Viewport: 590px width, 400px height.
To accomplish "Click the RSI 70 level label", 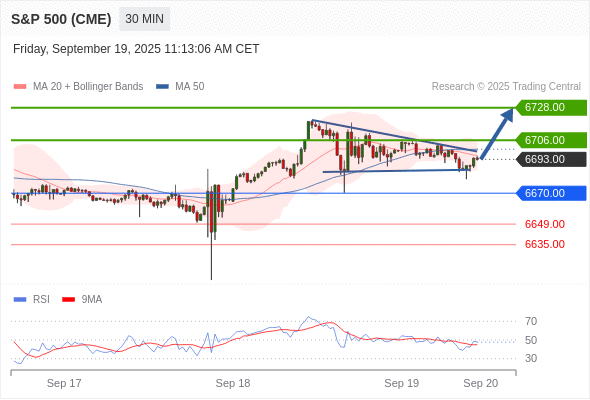I will click(x=531, y=321).
